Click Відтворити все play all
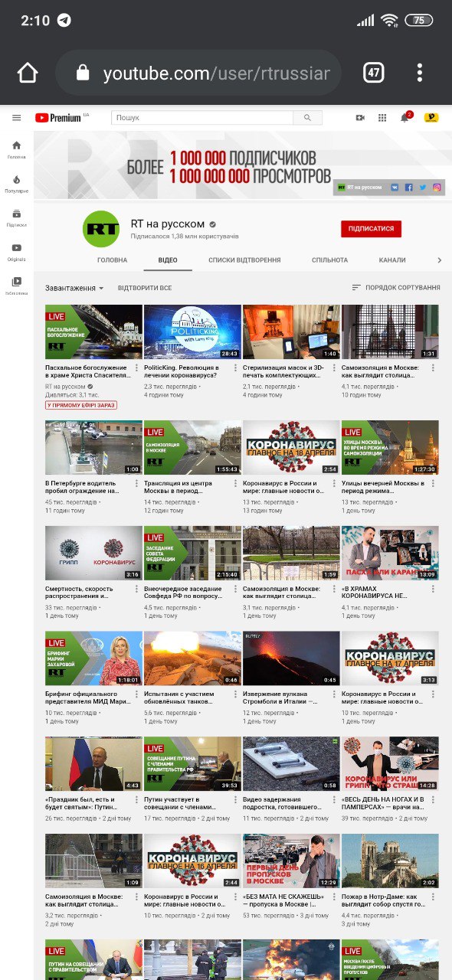The width and height of the screenshot is (452, 980). pos(145,288)
